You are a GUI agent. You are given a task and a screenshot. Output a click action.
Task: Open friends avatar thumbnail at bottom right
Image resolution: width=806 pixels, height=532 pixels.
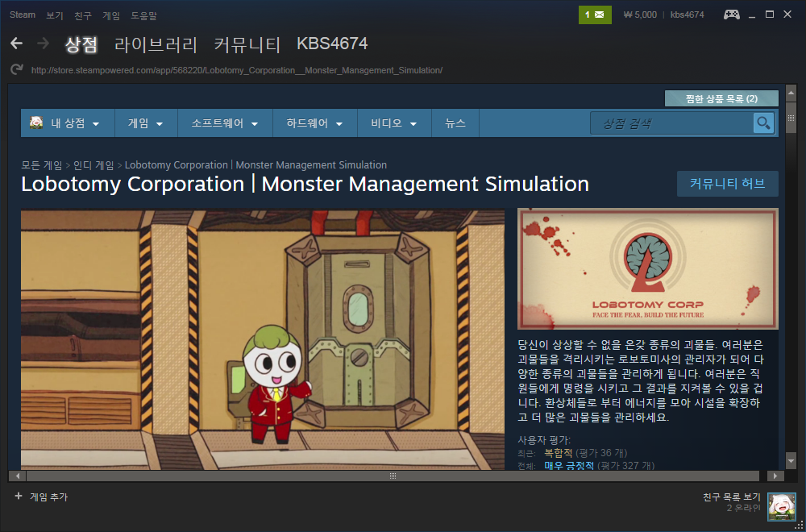781,507
